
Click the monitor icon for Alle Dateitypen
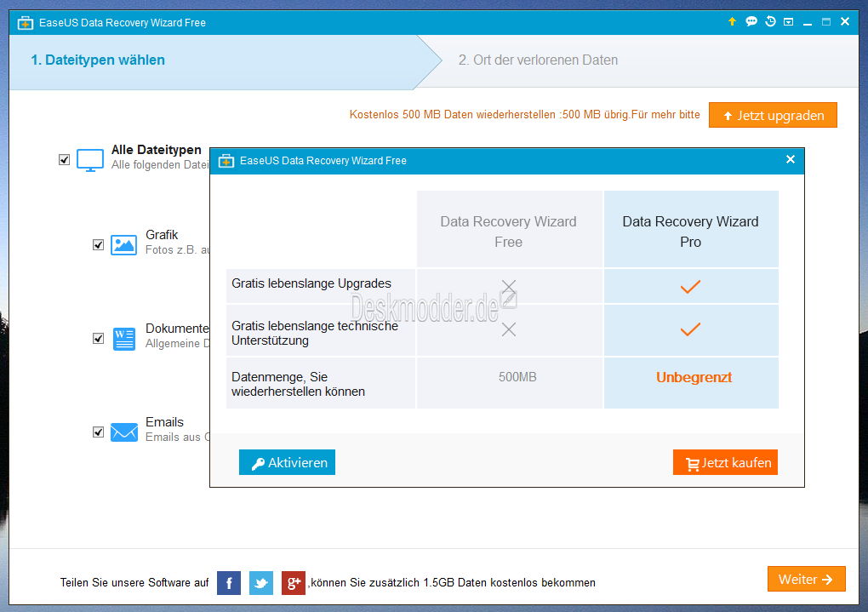click(x=89, y=160)
